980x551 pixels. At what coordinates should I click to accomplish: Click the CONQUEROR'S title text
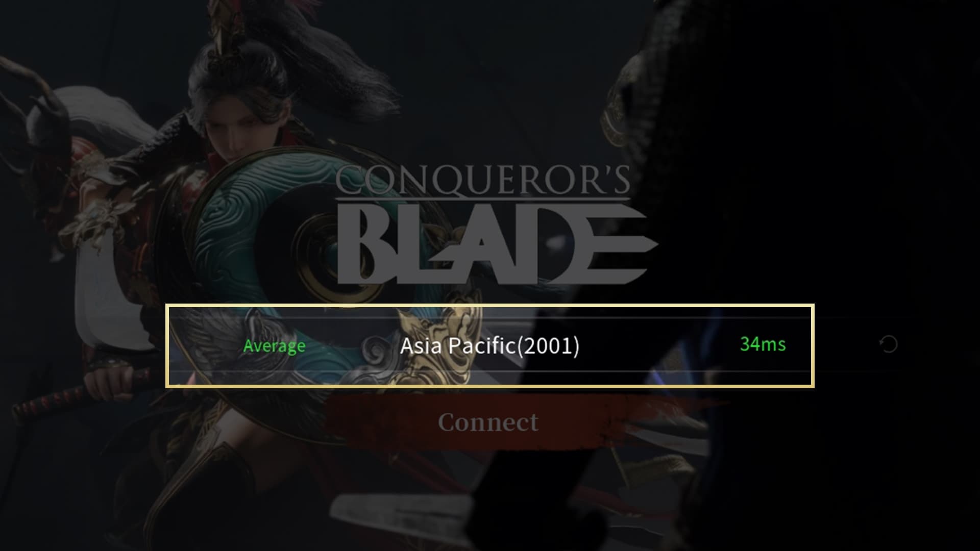[x=483, y=180]
